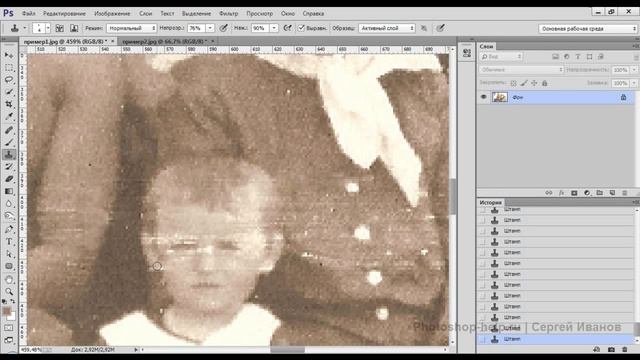Open the Режим blend mode dropdown
This screenshot has height=360, width=640.
click(x=131, y=28)
